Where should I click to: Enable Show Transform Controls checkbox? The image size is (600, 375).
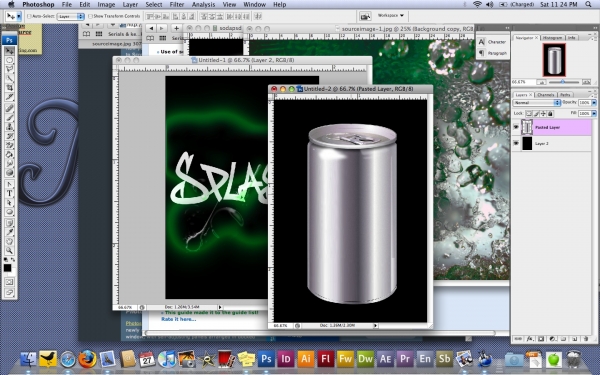coord(90,16)
